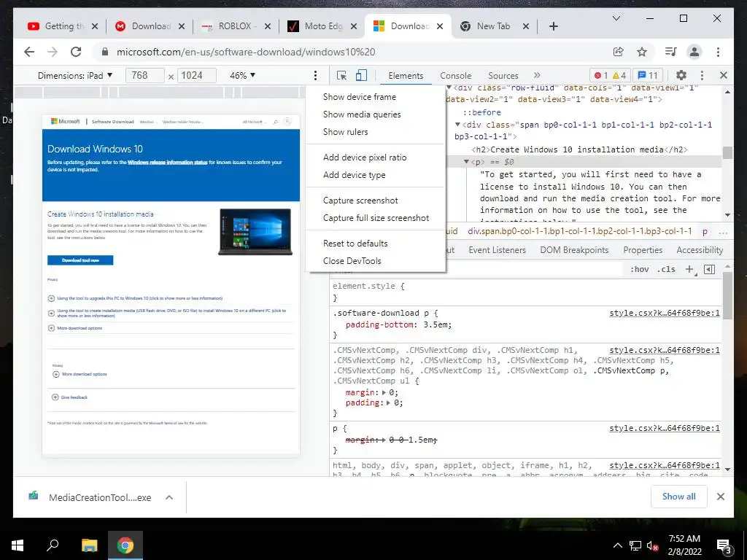Open Chrome three-dot main menu

718,52
